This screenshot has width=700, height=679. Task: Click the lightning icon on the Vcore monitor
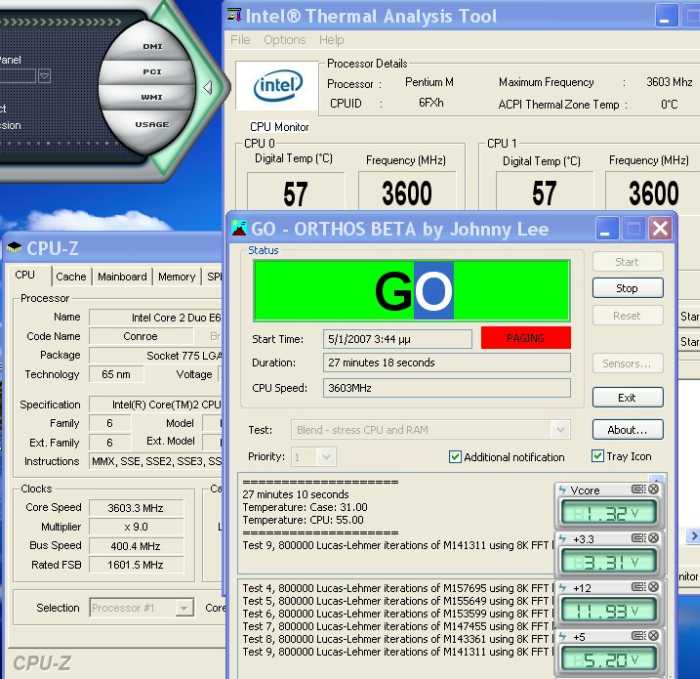coord(562,490)
